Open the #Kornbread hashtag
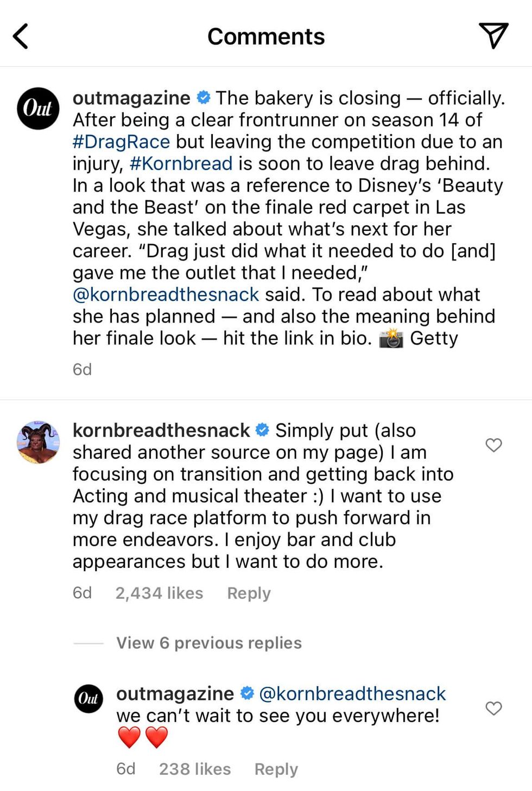This screenshot has width=532, height=791. [x=180, y=163]
